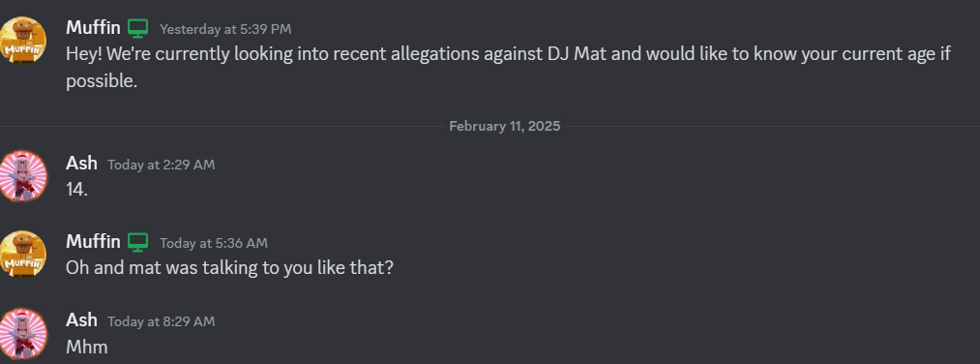The image size is (980, 364).
Task: Click the green desktop status icon by Yesterday's Muffin message
Action: pyautogui.click(x=138, y=28)
